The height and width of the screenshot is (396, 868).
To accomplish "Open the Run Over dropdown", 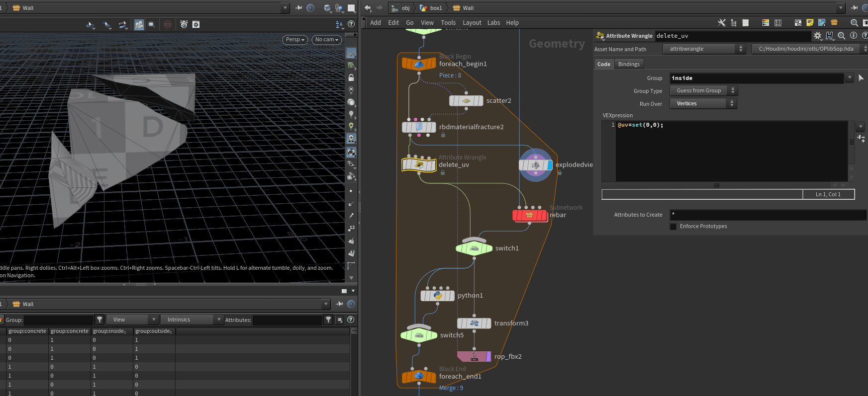I will pyautogui.click(x=703, y=104).
